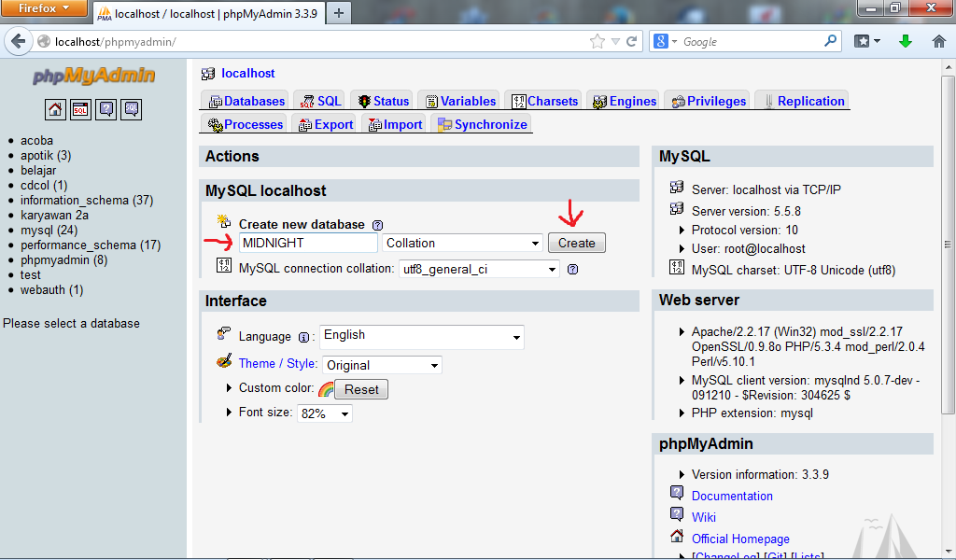
Task: Open a new Firefox tab
Action: point(339,13)
